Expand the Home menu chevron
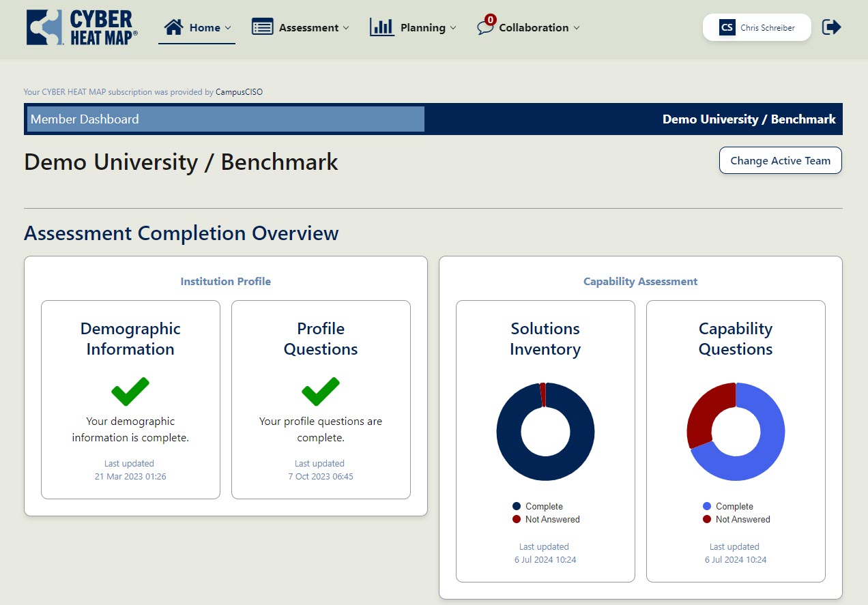The image size is (868, 605). 228,28
